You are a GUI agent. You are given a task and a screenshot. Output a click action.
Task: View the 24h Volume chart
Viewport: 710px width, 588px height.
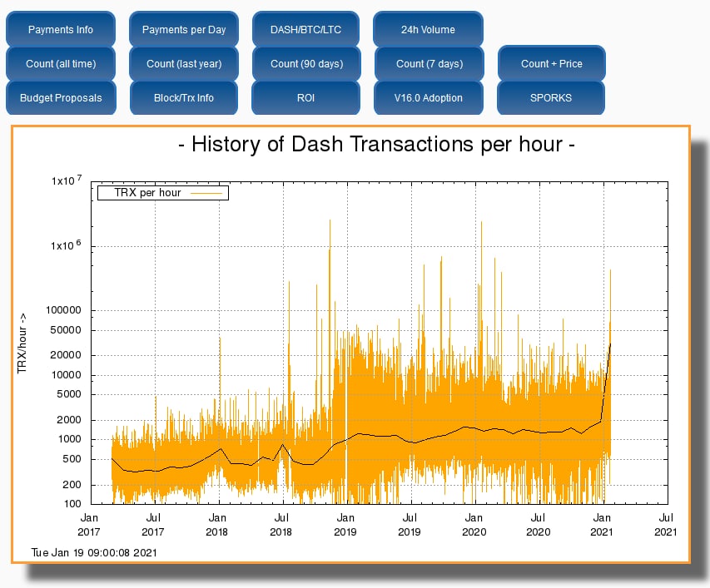tap(428, 29)
